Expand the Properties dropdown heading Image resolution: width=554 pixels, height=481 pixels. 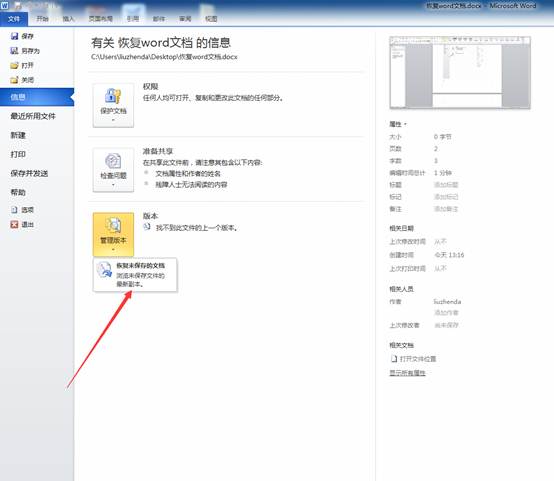[398, 124]
